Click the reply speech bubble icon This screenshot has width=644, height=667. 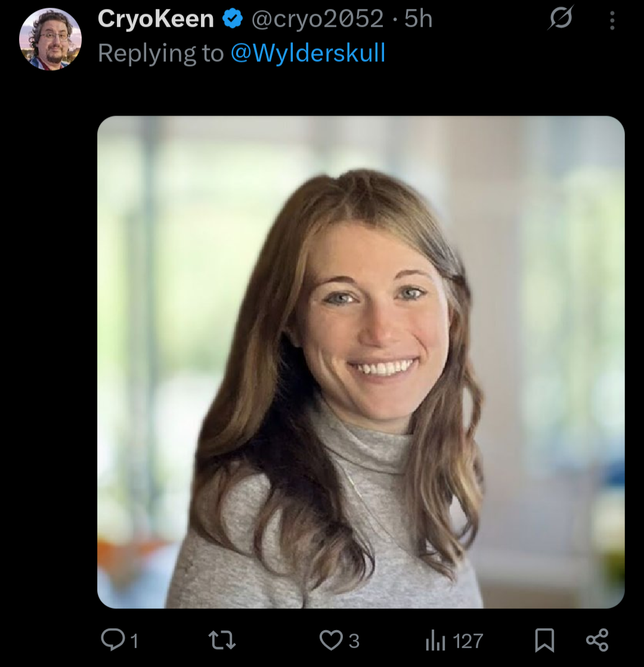coord(112,640)
